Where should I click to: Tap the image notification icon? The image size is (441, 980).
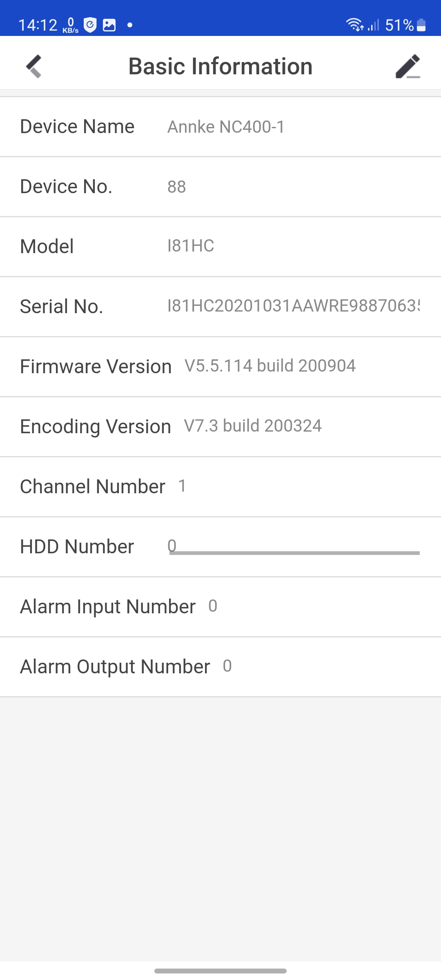tap(109, 25)
